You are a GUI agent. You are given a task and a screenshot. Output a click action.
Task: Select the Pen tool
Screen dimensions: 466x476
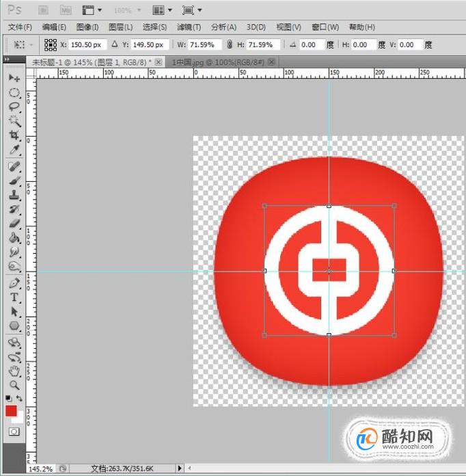pyautogui.click(x=14, y=283)
